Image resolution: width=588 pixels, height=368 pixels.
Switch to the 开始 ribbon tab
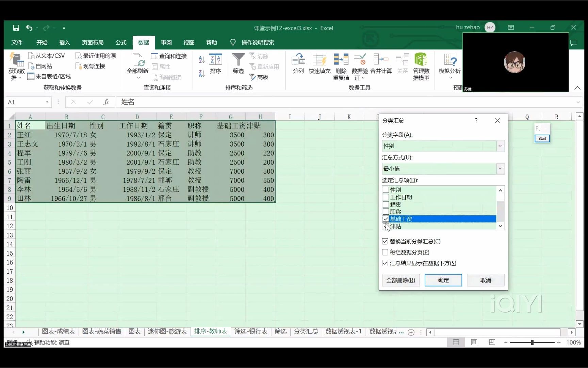point(42,42)
